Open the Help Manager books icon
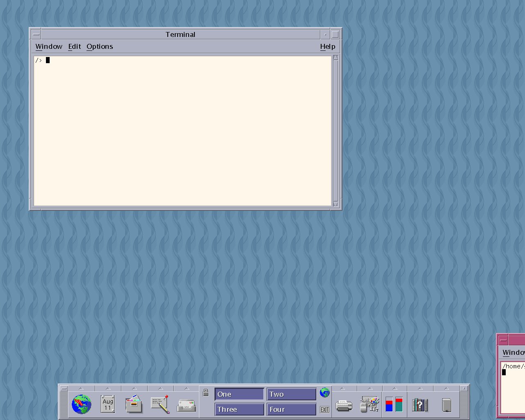Image resolution: width=525 pixels, height=420 pixels. (420, 405)
